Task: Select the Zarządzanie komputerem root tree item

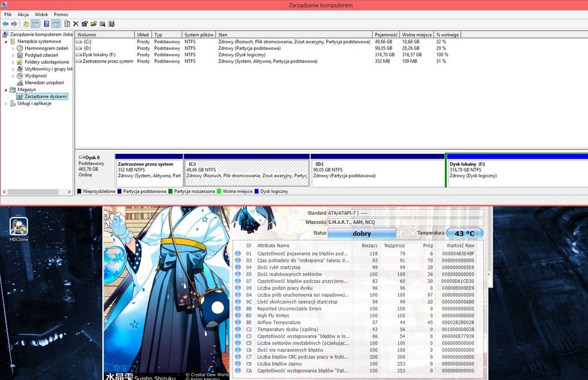Action: pyautogui.click(x=41, y=34)
